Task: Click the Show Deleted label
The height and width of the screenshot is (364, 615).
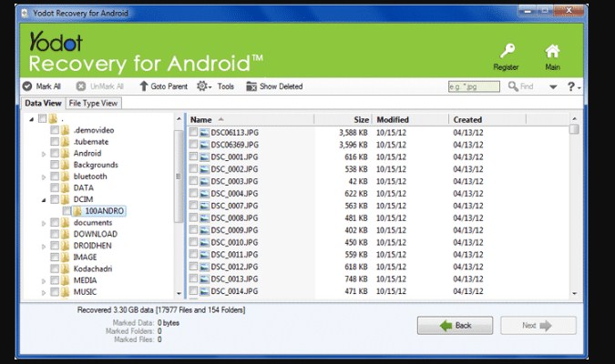Action: coord(281,86)
